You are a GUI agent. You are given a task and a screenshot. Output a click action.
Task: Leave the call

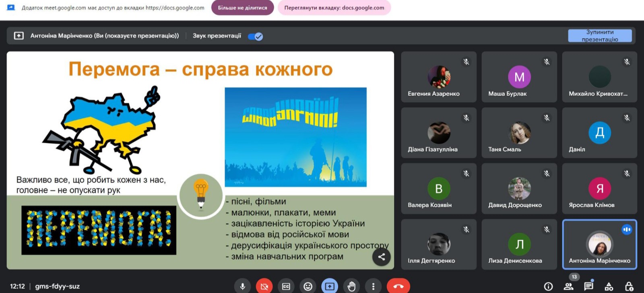pos(398,286)
